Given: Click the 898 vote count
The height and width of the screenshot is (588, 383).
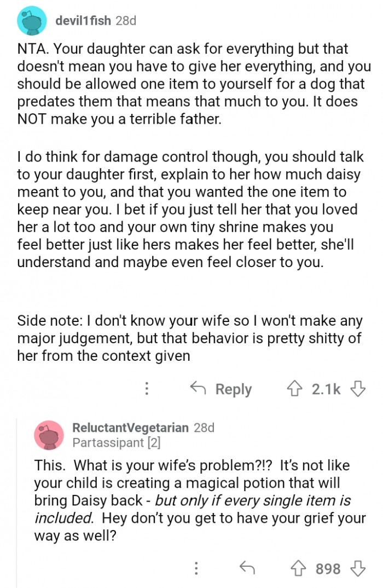Looking at the screenshot, I should pos(328,569).
